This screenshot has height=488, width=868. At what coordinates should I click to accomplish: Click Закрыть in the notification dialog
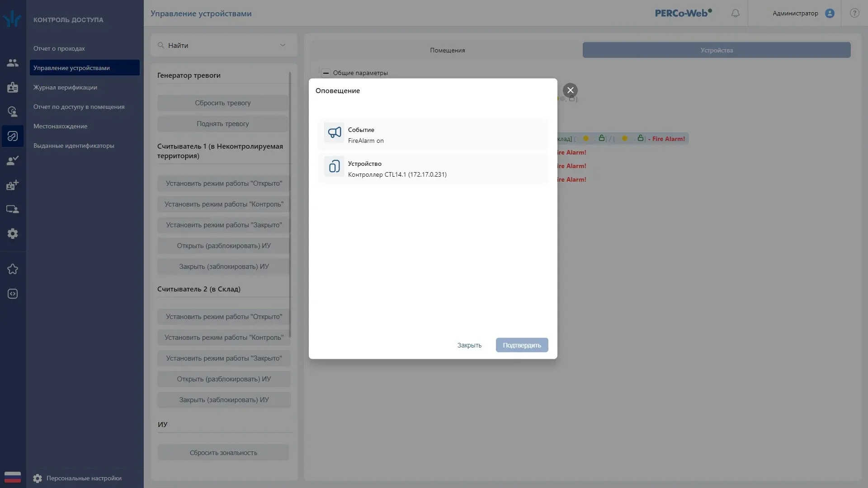pos(469,345)
